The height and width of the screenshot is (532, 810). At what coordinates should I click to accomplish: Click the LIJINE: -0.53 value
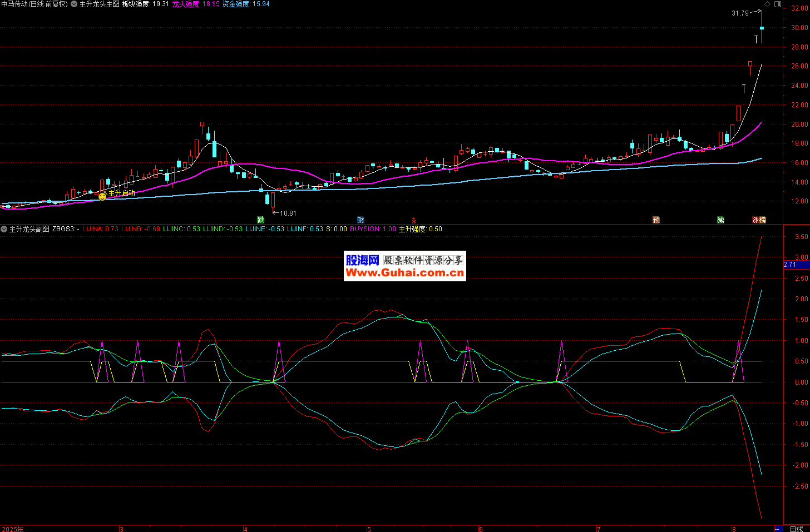264,229
